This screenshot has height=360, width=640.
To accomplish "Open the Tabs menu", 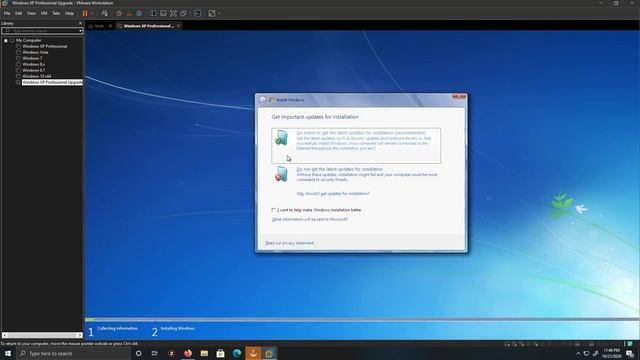I will (x=56, y=13).
